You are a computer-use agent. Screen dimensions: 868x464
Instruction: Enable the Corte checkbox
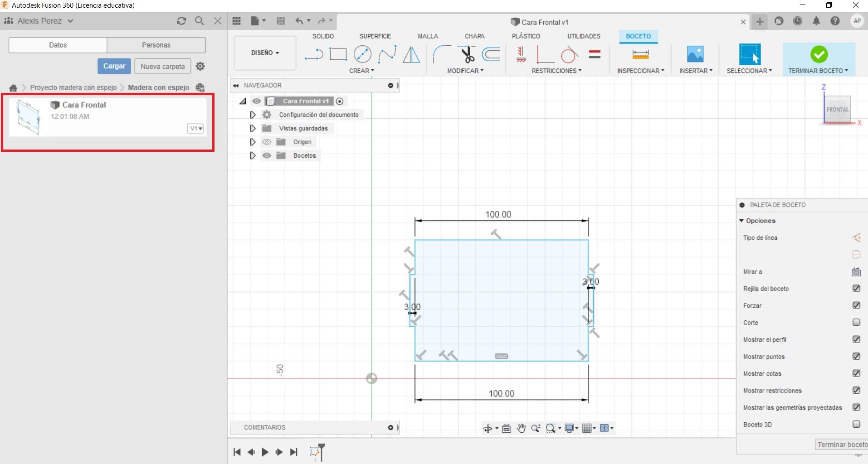click(x=856, y=323)
